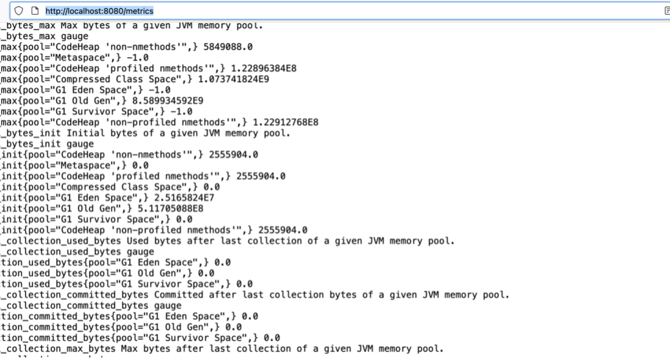Click tion_used_bytes G1 Survivor Space line
This screenshot has height=360, width=670.
pos(126,284)
